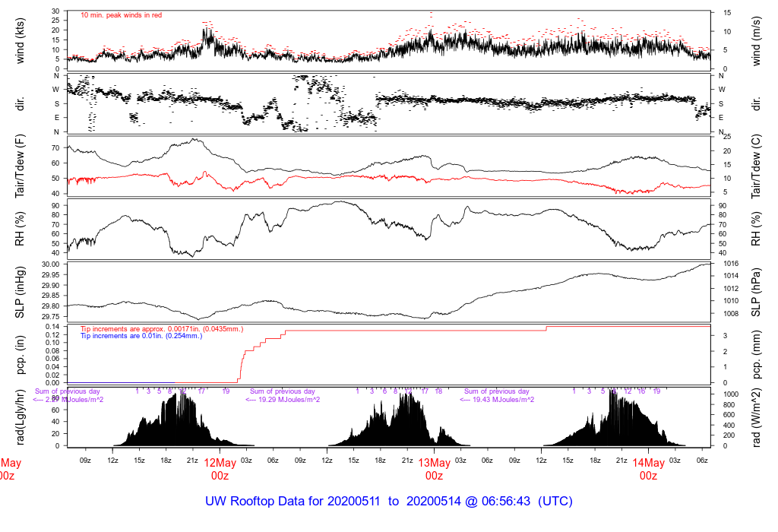The image size is (778, 532).
Task: Click the red '12May 00z' date marker
Action: (x=220, y=469)
